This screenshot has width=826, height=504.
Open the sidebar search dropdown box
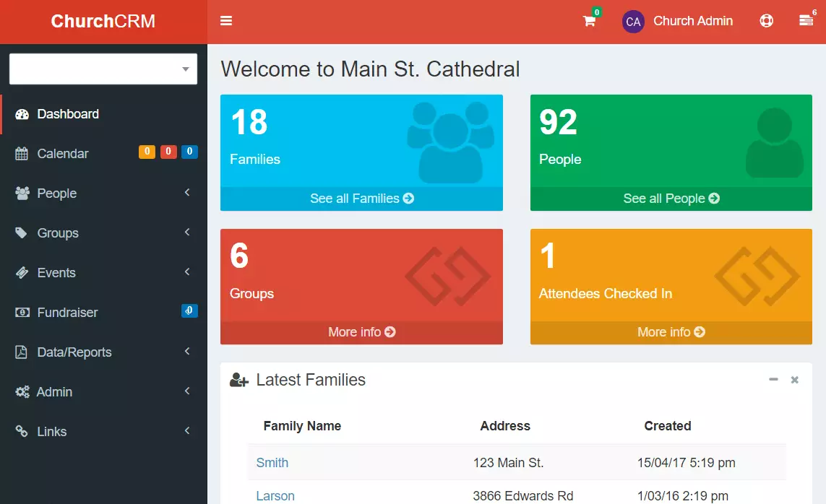(x=103, y=69)
